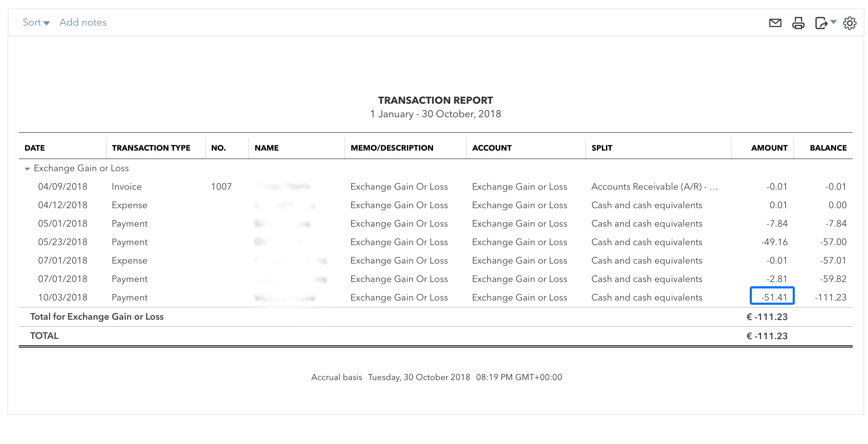Click the TRANSACTION TYPE column header
This screenshot has width=868, height=444.
[x=151, y=148]
